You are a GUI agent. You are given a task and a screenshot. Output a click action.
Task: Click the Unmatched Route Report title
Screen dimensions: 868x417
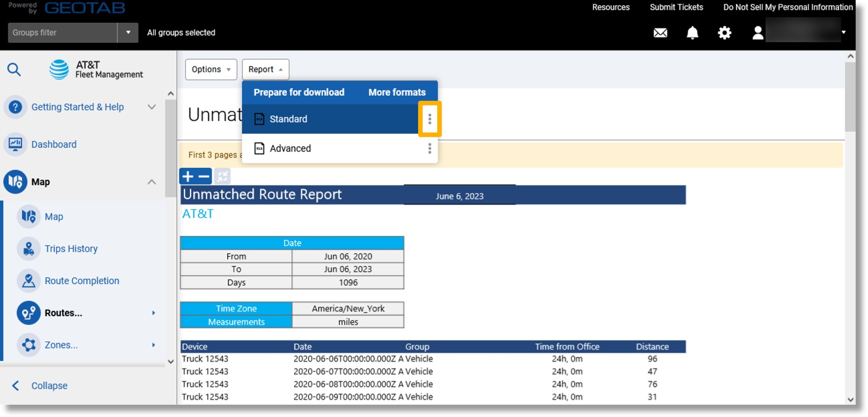coord(262,195)
